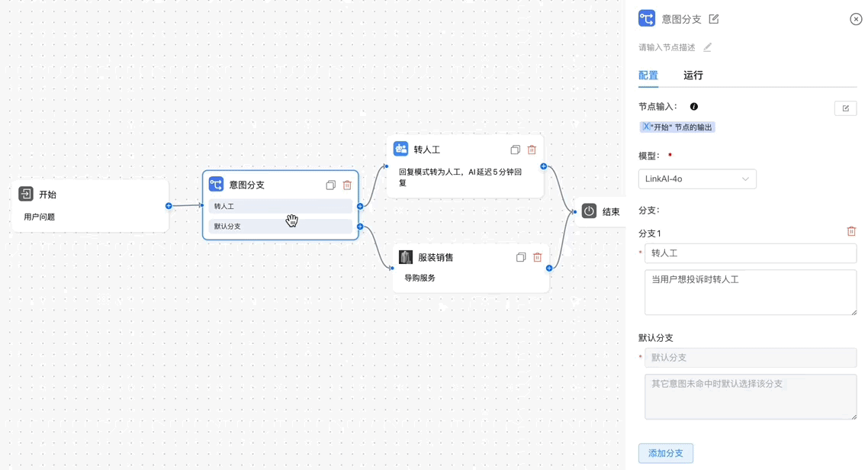The image size is (868, 470).
Task: Duplicate the 意图分支 node via its copy icon
Action: (x=330, y=185)
